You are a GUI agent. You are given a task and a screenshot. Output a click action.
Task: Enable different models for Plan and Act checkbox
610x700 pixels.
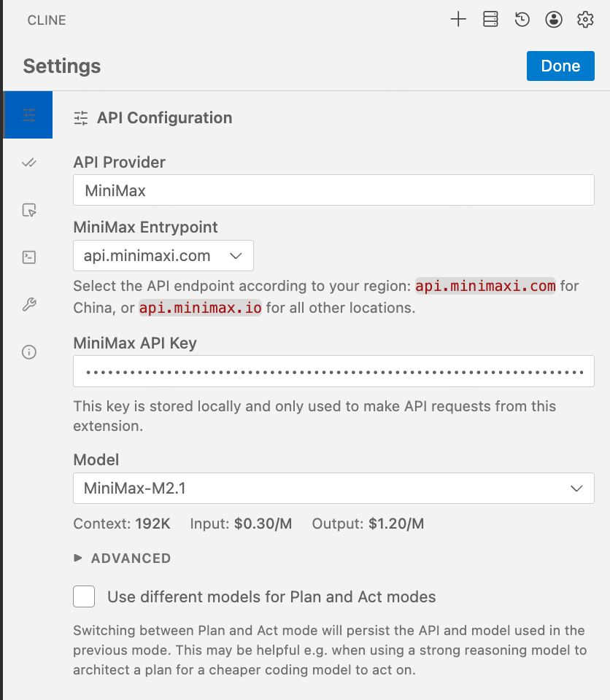[x=84, y=597]
